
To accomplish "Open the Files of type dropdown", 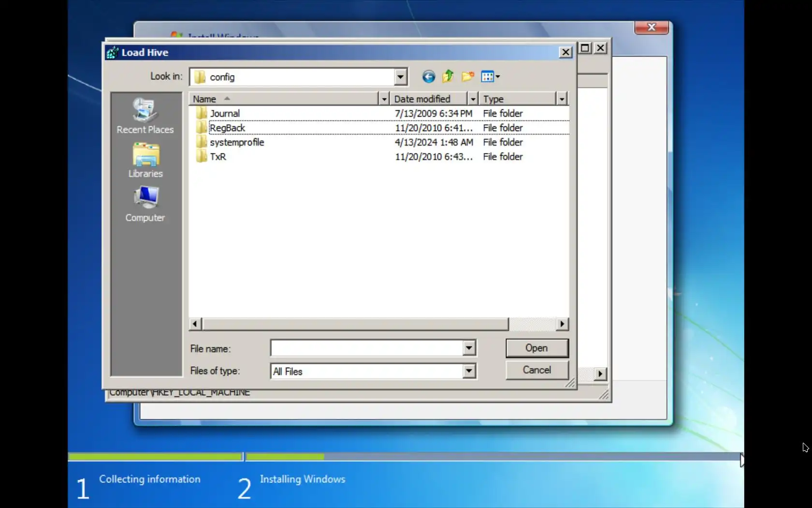I will click(469, 371).
